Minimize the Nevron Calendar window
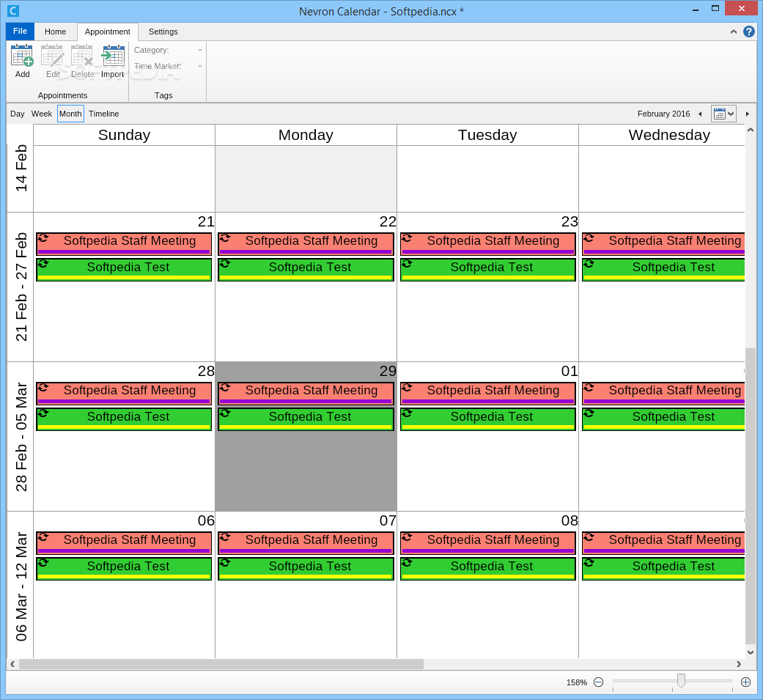Screen dimensions: 763x700 click(696, 9)
